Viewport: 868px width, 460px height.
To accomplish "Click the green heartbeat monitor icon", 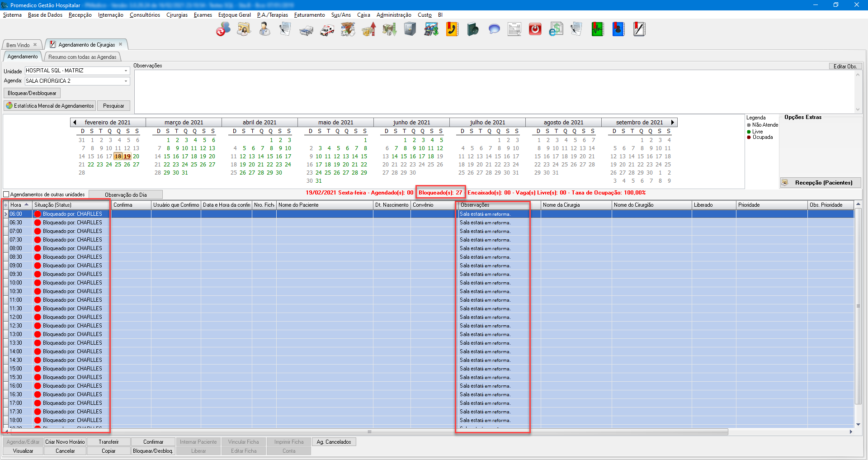I will (x=597, y=29).
